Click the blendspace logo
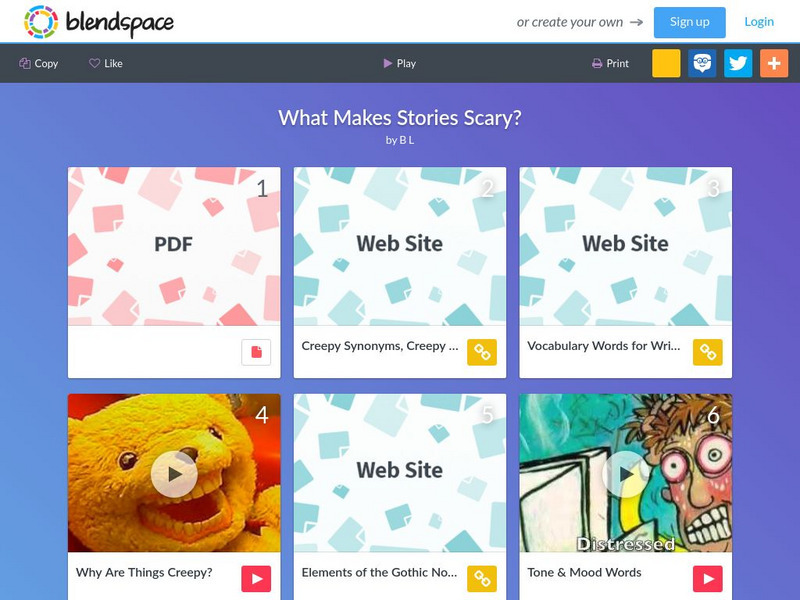This screenshot has width=800, height=600. tap(98, 22)
